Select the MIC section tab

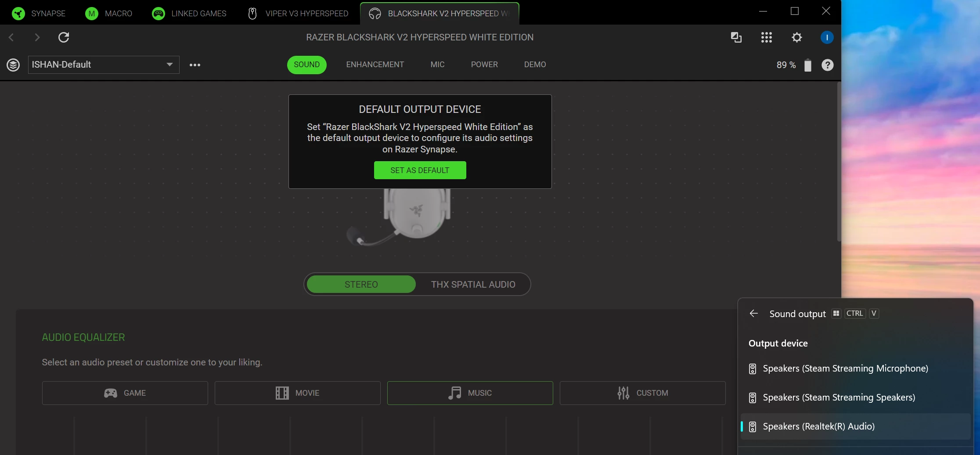pyautogui.click(x=438, y=65)
